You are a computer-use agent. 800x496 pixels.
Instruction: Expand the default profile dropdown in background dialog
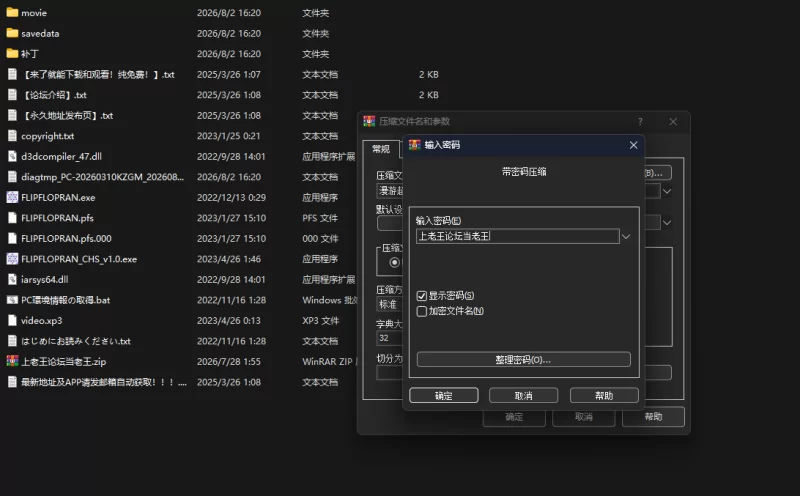[x=667, y=222]
